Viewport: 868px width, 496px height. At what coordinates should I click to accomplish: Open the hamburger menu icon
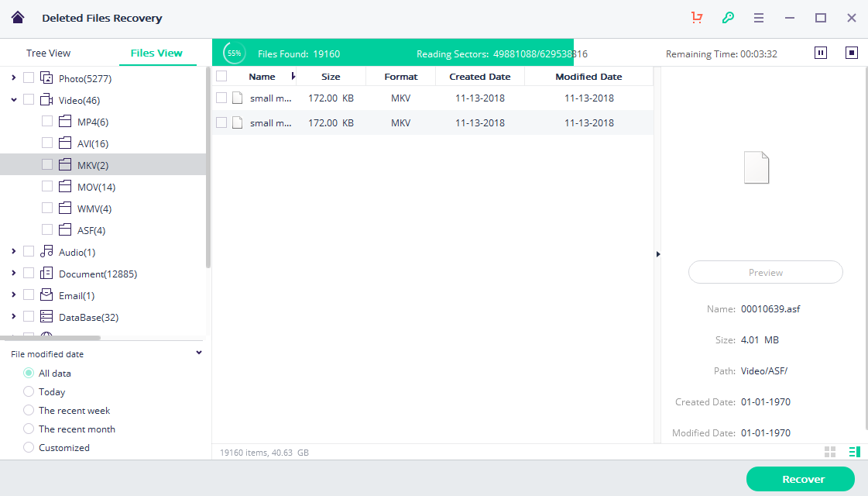click(x=759, y=18)
